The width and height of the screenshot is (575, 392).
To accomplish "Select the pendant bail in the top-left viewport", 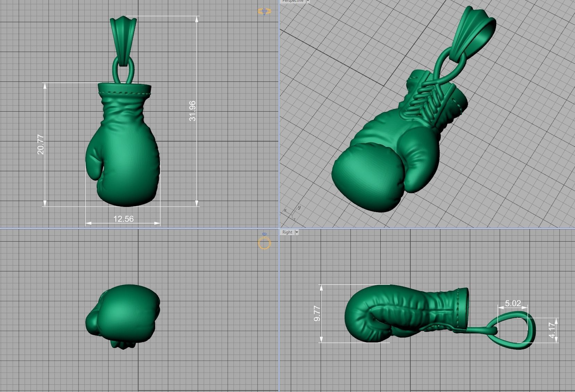I will pos(123,38).
